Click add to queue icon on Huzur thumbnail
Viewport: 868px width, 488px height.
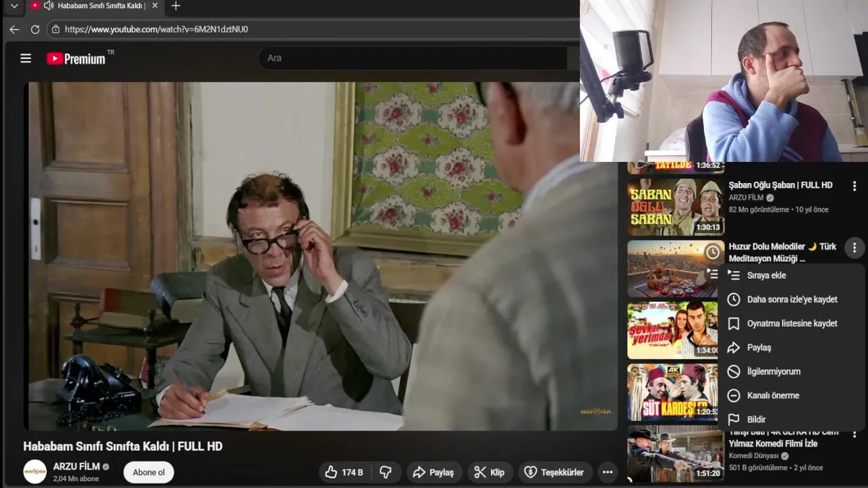712,274
